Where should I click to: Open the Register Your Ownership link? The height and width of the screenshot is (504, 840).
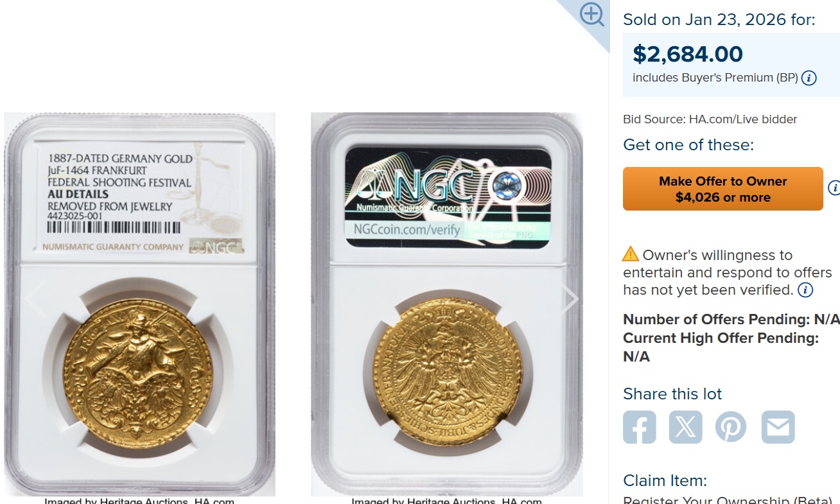(x=728, y=501)
